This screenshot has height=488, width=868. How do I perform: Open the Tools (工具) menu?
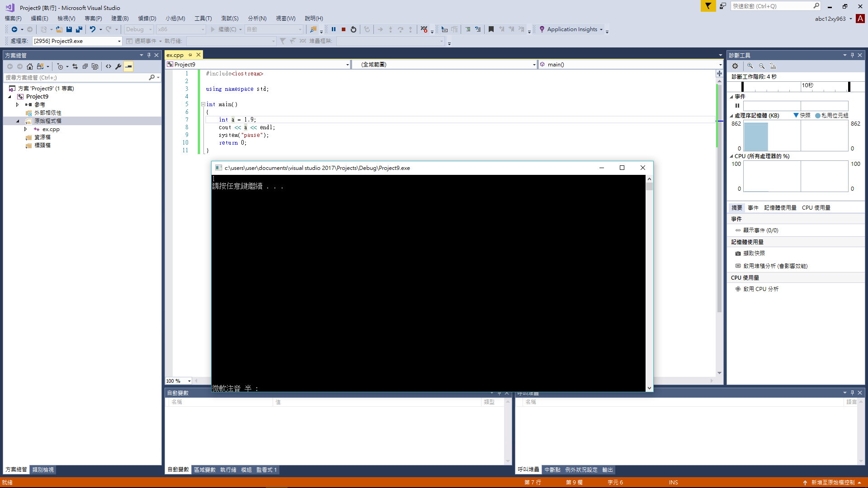(x=203, y=18)
